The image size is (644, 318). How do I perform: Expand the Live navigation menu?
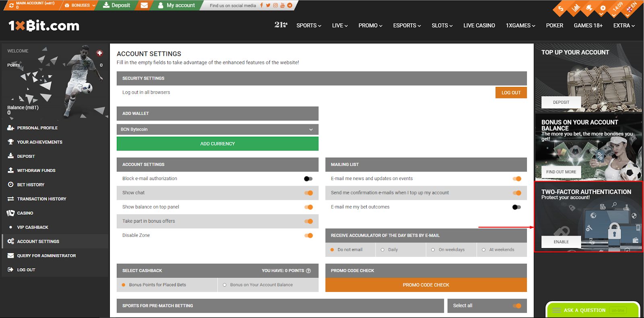[340, 25]
